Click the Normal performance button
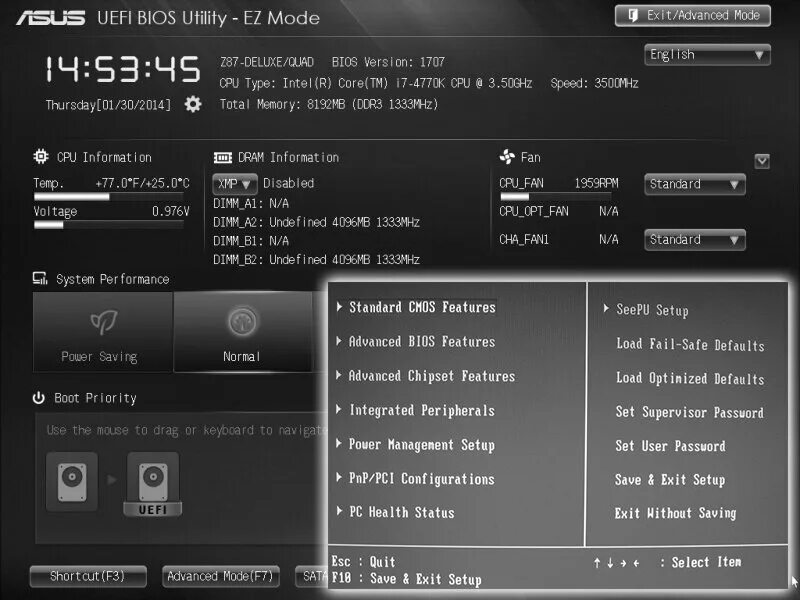This screenshot has width=800, height=600. pos(243,332)
